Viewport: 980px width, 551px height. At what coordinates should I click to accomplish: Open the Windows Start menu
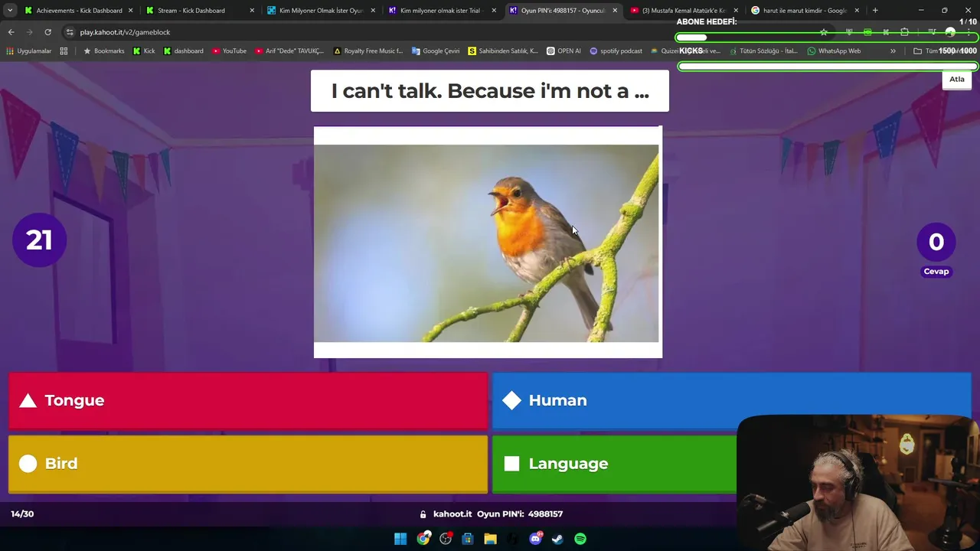tap(400, 539)
